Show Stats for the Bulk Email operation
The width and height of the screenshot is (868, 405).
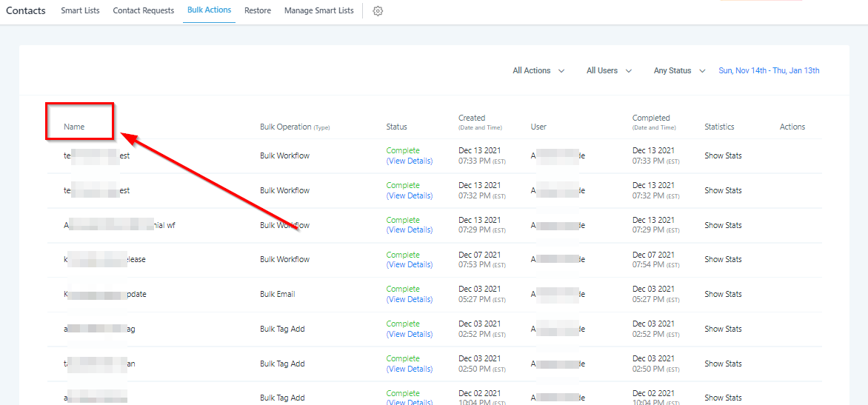pyautogui.click(x=723, y=294)
